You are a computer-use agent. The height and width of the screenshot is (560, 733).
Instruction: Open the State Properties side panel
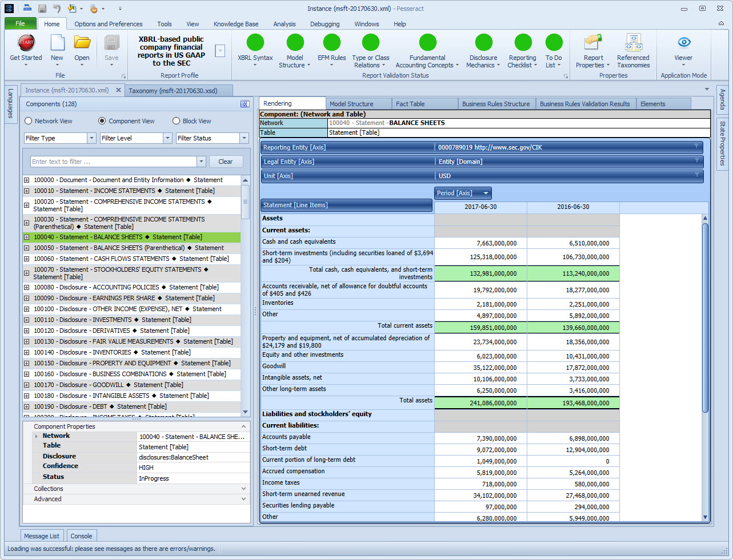(x=722, y=143)
